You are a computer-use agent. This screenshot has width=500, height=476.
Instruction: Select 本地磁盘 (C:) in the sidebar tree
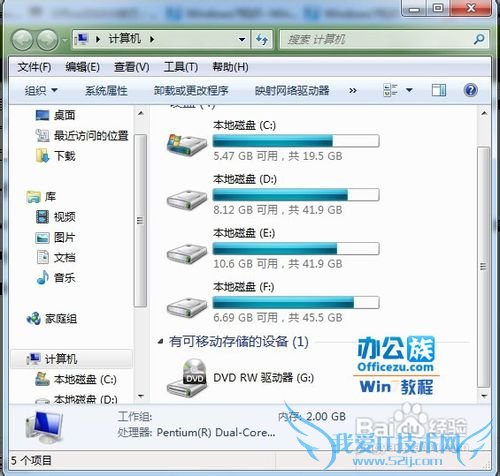pyautogui.click(x=85, y=379)
